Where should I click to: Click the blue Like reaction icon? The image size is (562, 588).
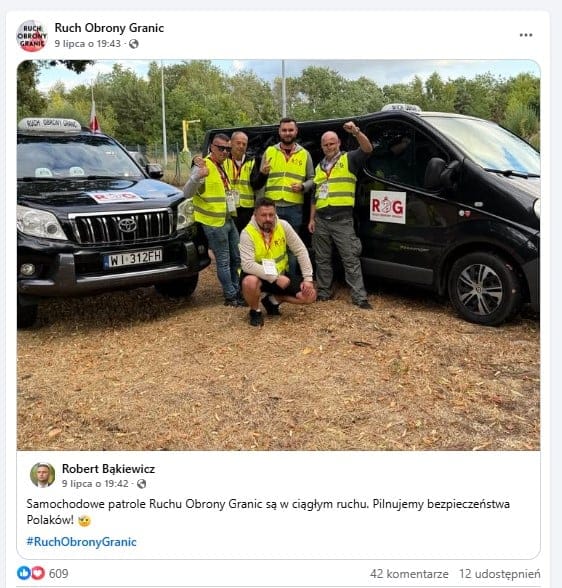(24, 573)
